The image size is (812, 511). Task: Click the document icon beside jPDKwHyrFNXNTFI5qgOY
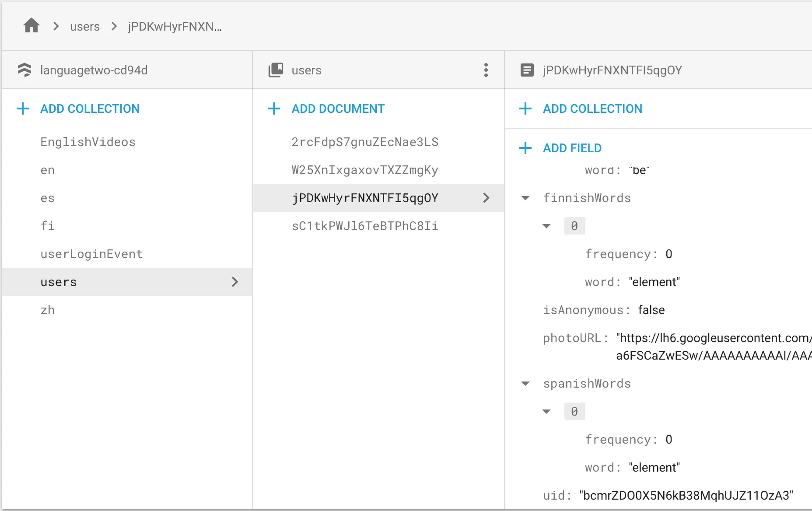(x=527, y=70)
